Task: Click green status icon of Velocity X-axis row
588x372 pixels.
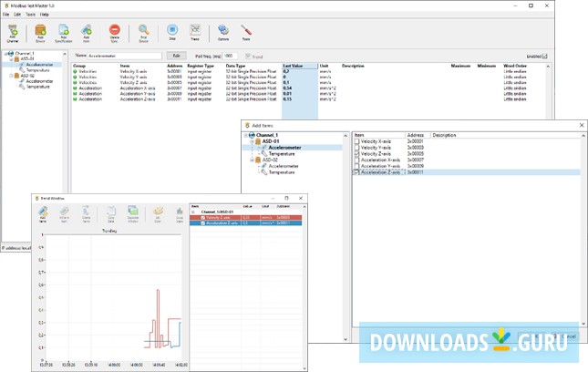Action: pyautogui.click(x=75, y=71)
